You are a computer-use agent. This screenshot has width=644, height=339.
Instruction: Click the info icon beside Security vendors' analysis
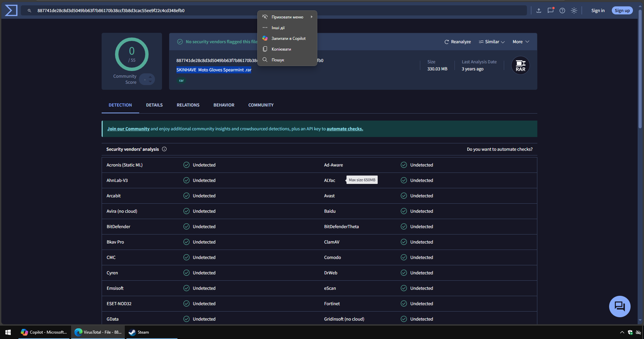pos(164,149)
